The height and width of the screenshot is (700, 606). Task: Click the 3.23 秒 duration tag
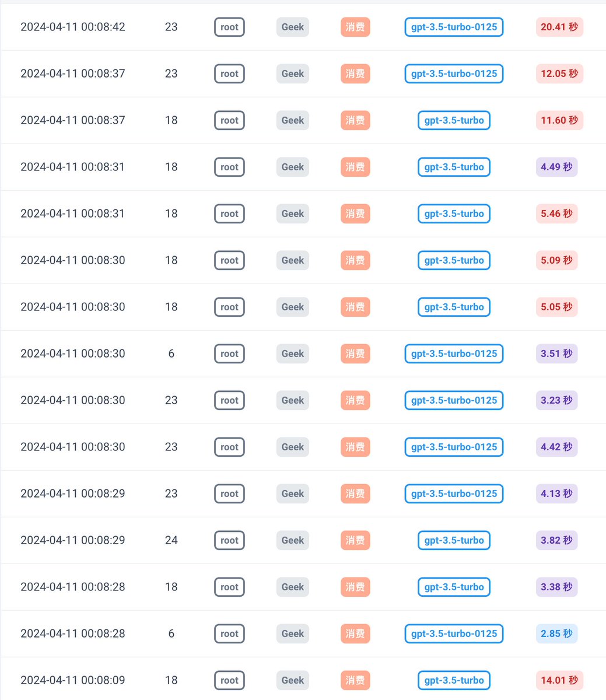[x=556, y=400]
